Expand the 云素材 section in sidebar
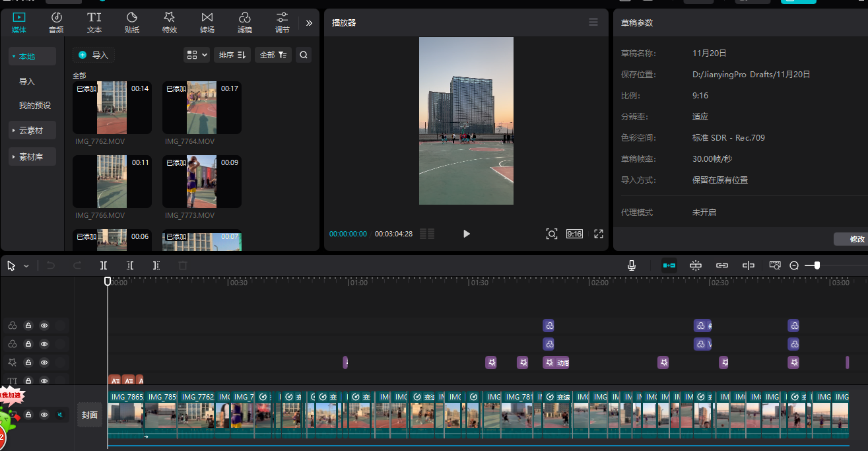 (x=32, y=131)
